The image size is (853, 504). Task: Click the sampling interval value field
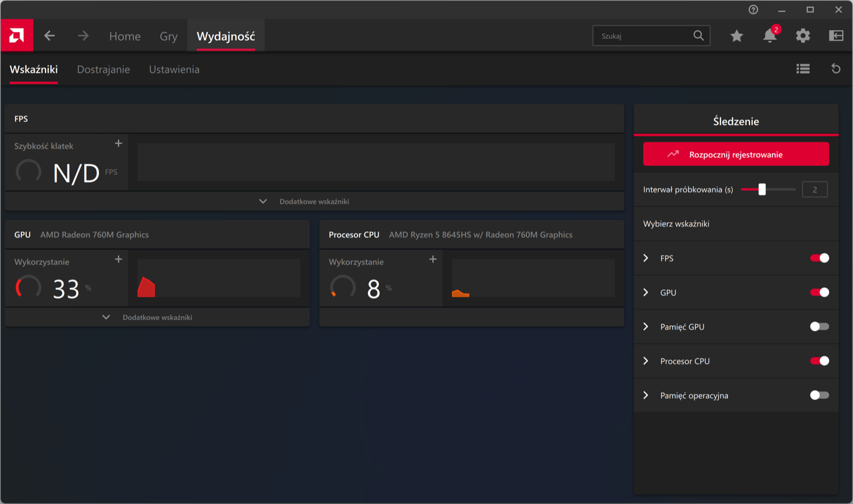815,190
